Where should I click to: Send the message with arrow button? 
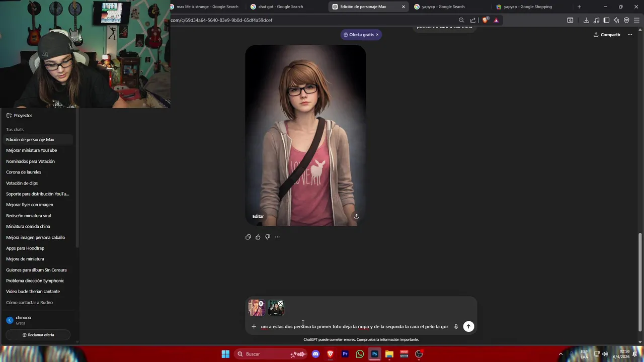tap(468, 326)
